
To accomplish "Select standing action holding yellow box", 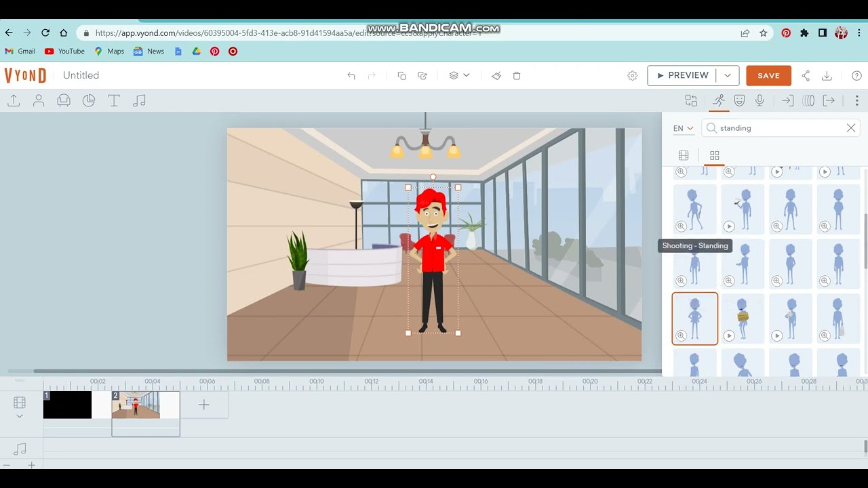I will click(x=743, y=319).
